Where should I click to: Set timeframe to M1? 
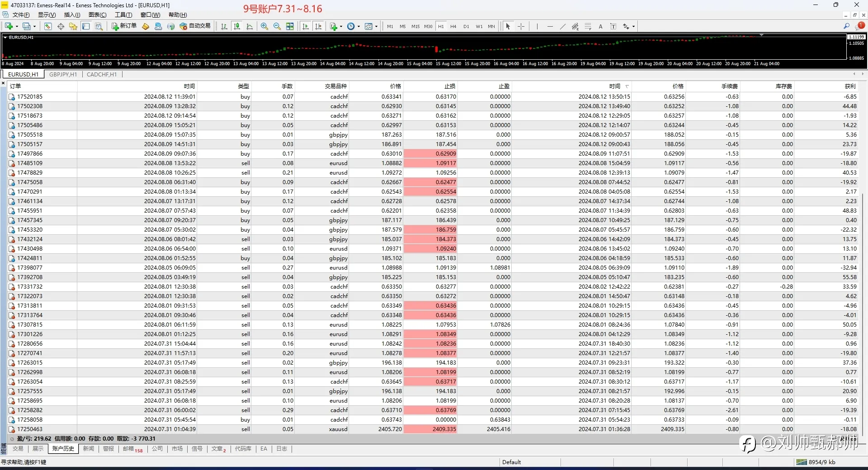(x=390, y=26)
